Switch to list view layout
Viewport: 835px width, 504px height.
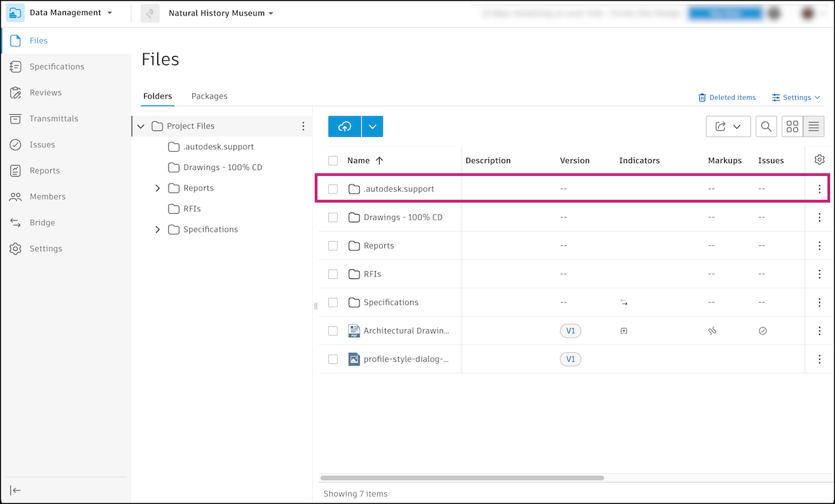[813, 126]
